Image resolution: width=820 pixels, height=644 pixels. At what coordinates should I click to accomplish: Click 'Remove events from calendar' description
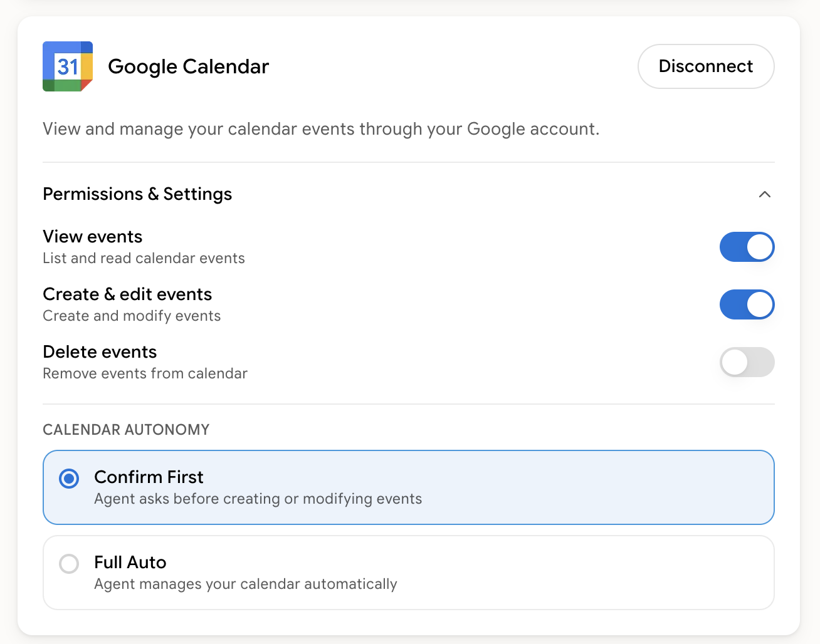145,373
